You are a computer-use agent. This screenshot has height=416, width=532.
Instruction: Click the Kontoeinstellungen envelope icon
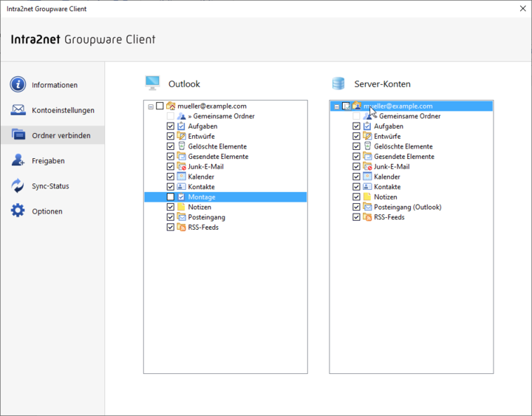(18, 110)
